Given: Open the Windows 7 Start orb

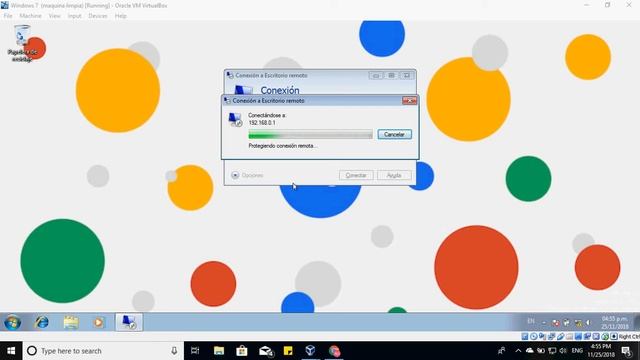Looking at the screenshot, I should click(x=12, y=322).
